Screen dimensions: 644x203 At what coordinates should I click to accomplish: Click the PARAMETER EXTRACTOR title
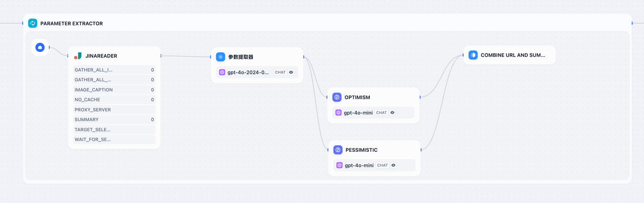[x=71, y=23]
